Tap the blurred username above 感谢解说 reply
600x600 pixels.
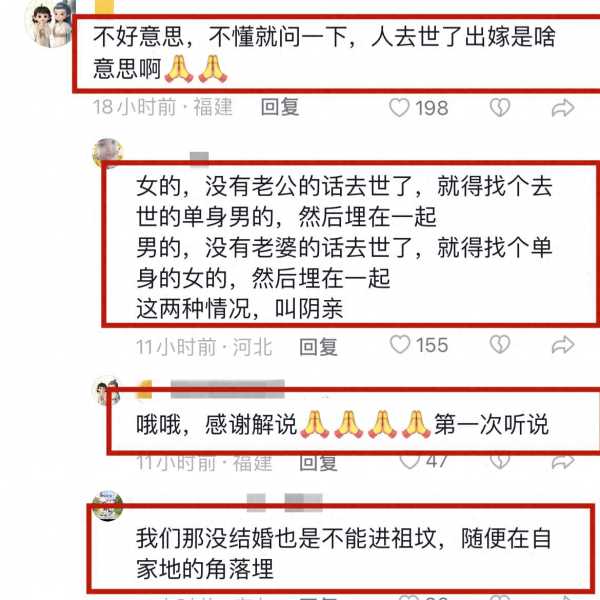227,389
